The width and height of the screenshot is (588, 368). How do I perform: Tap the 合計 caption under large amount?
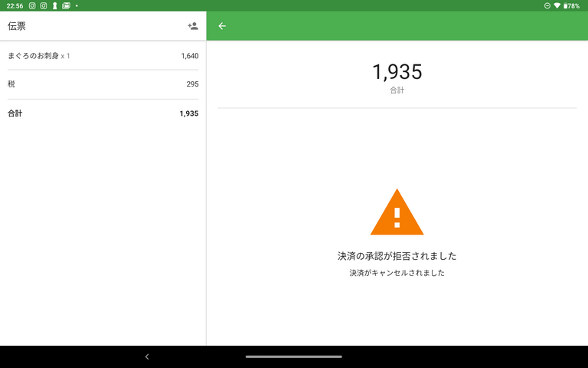tap(397, 90)
